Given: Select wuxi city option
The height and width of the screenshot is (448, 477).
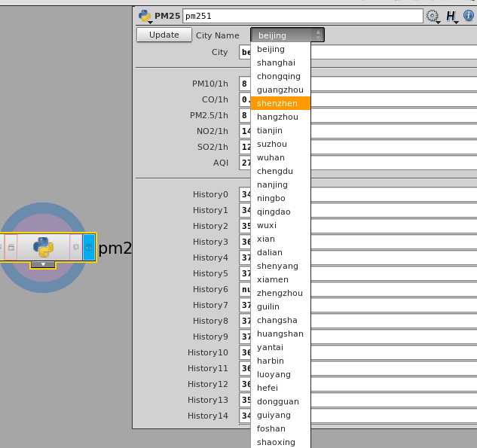Looking at the screenshot, I should (280, 225).
